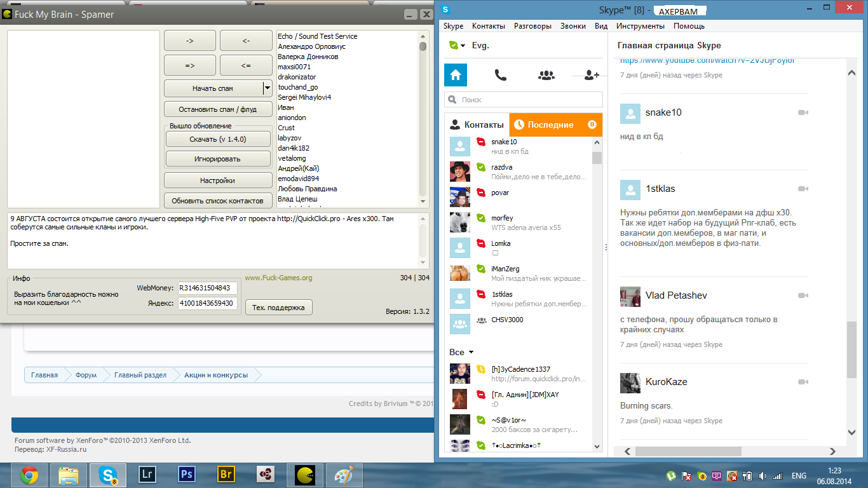Click volume speaker icon in tray
Viewport: 868px width, 488px height.
762,475
